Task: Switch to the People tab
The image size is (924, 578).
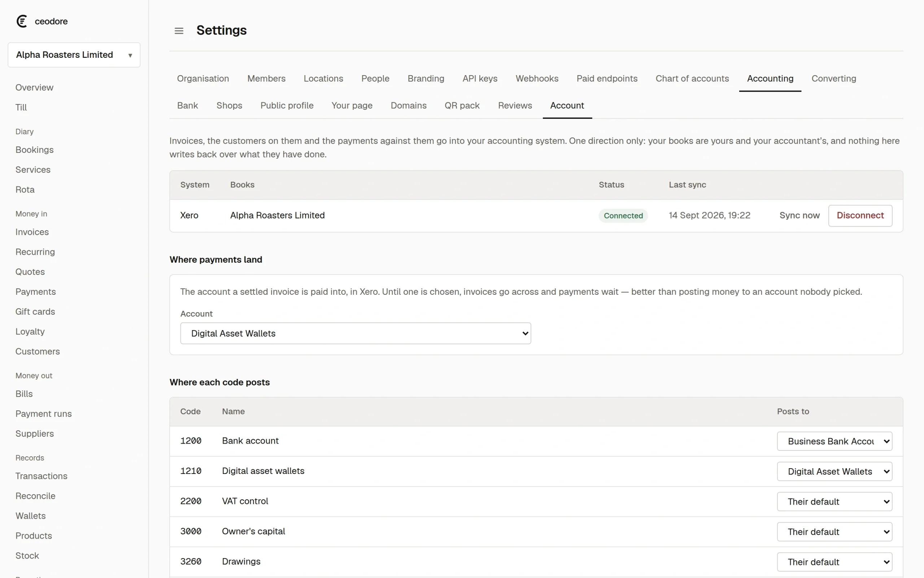Action: [375, 78]
